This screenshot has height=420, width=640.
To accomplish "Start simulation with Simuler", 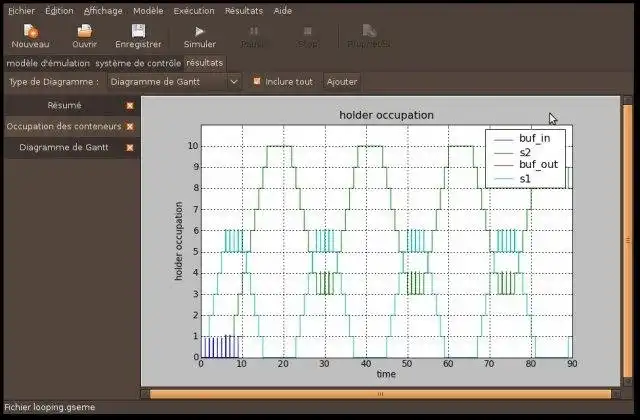I will tap(200, 36).
